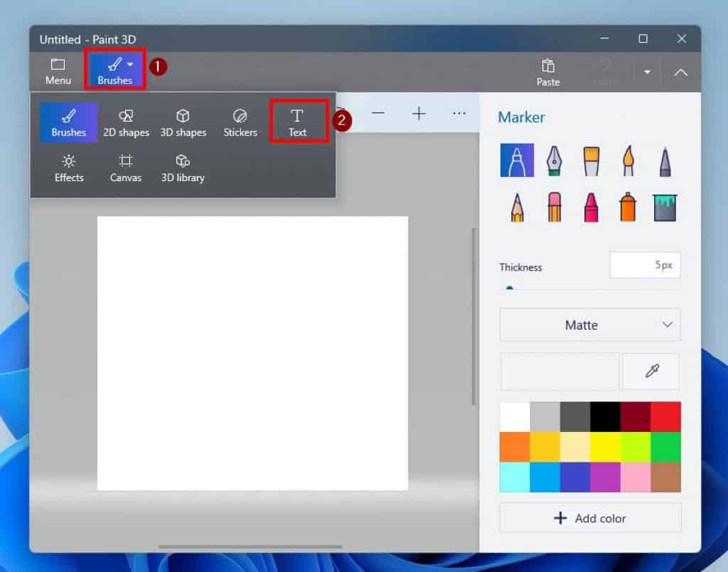
Task: Pick the purple color swatch
Action: [x=605, y=477]
